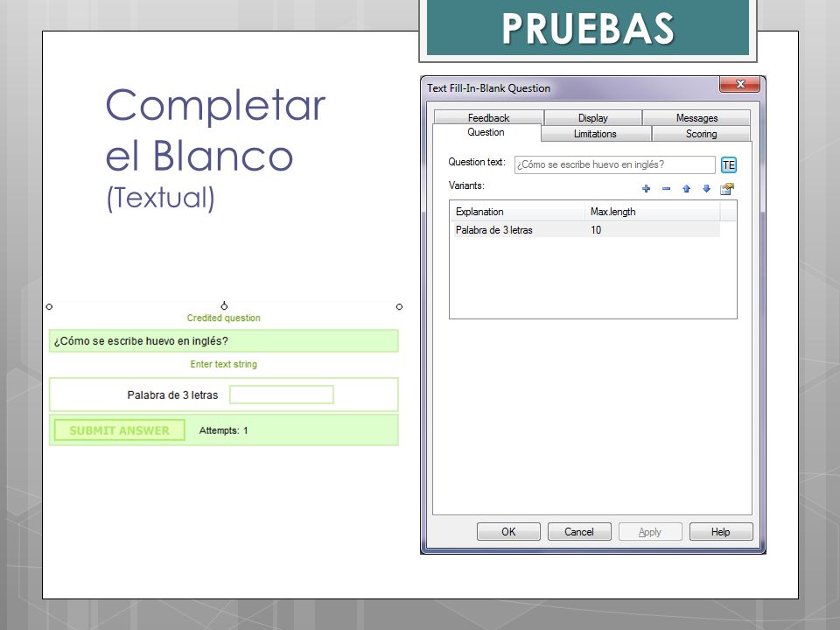This screenshot has height=630, width=840.
Task: Focus the Question text input field
Action: click(x=614, y=165)
